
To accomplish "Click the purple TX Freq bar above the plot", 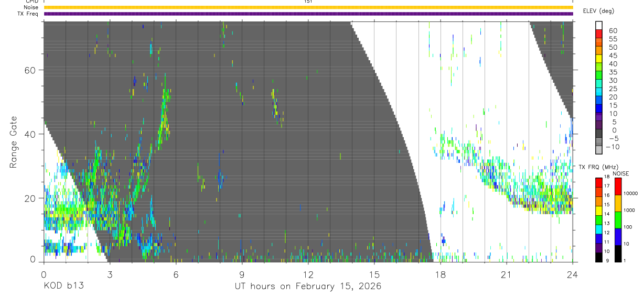I will (x=308, y=14).
